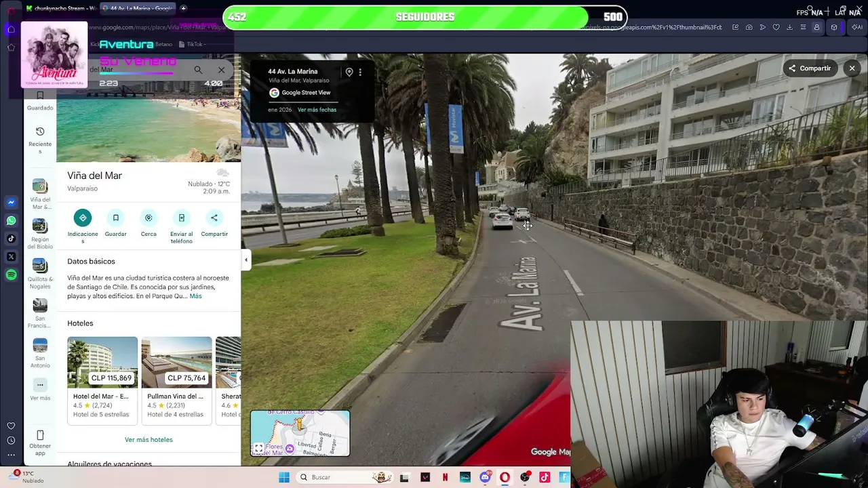This screenshot has height=488, width=868.
Task: Open the three-dot menu in Street View card
Action: point(360,73)
